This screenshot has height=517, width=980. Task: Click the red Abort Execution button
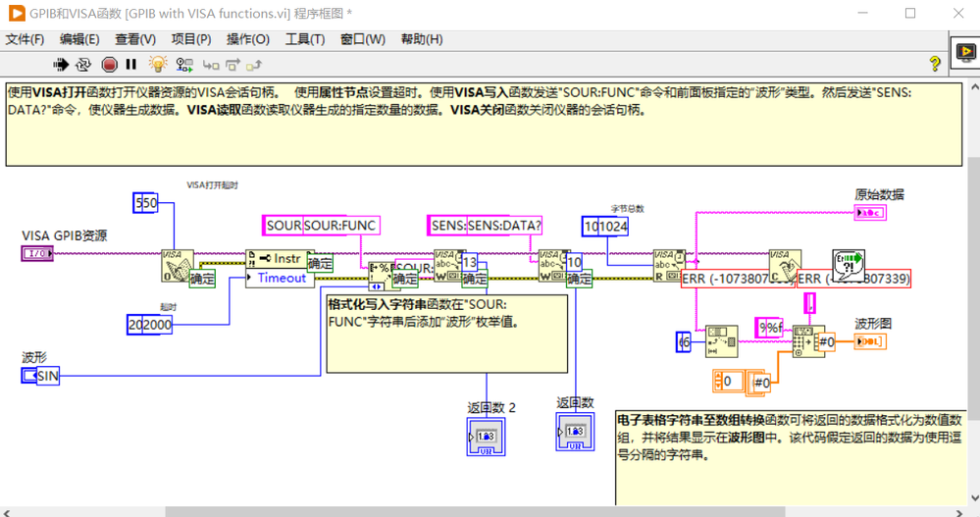pos(109,65)
